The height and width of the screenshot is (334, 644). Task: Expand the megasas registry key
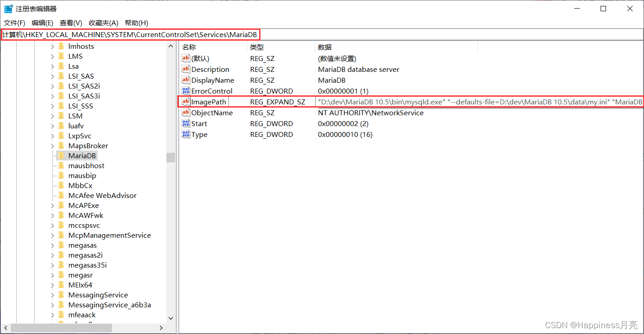pyautogui.click(x=53, y=245)
